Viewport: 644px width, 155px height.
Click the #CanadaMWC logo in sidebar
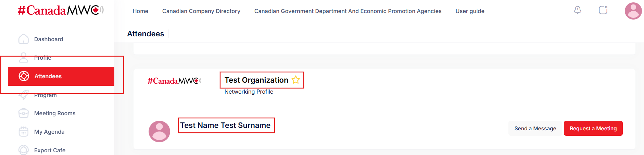(61, 11)
